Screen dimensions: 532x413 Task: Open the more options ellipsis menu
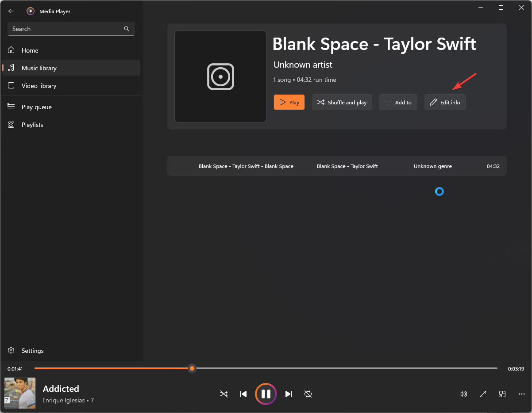point(522,394)
